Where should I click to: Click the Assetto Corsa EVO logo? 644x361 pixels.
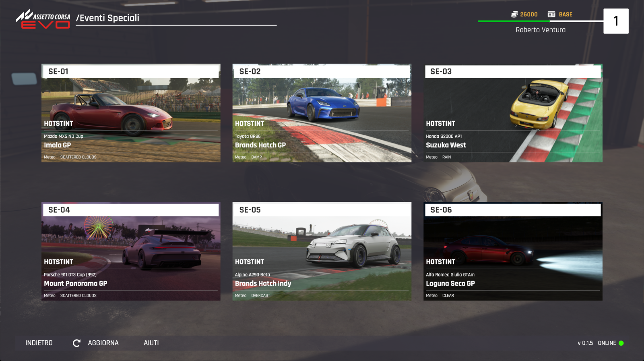[x=43, y=19]
